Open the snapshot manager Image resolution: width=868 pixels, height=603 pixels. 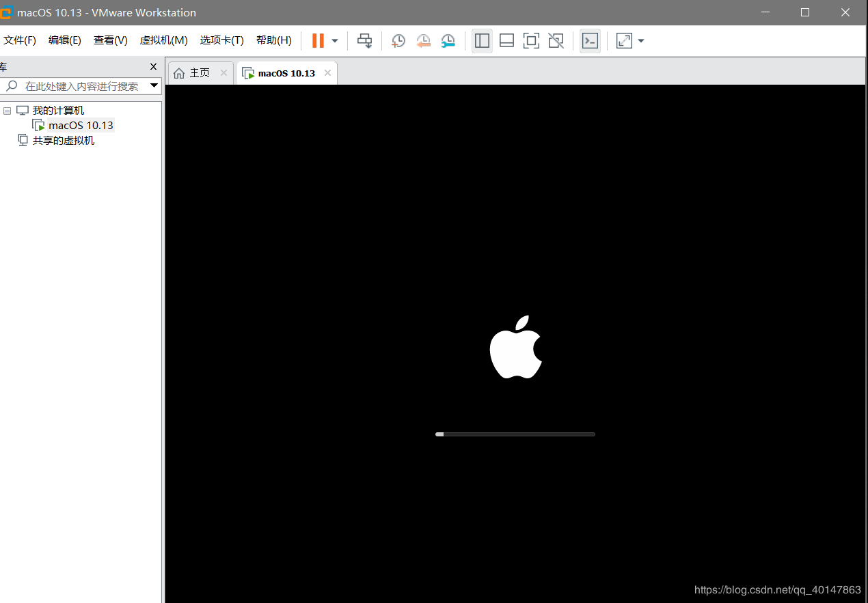448,41
